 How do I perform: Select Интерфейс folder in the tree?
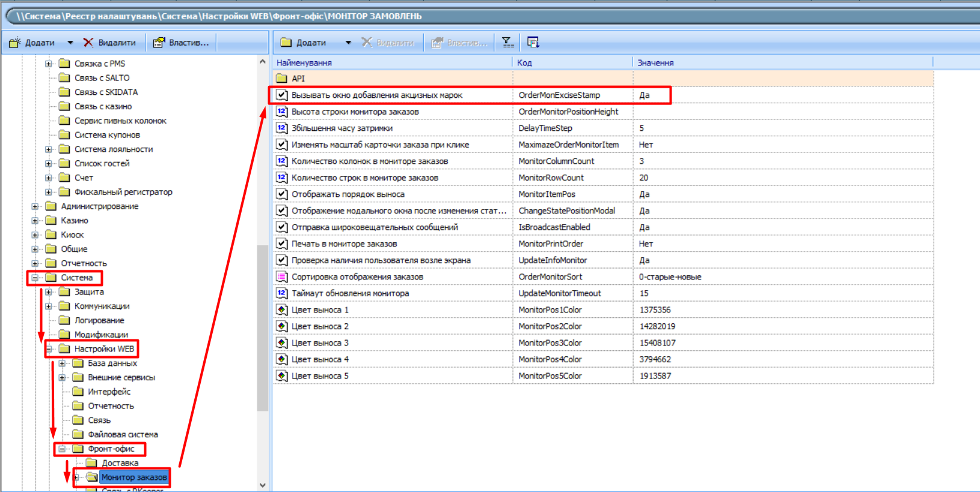click(109, 392)
